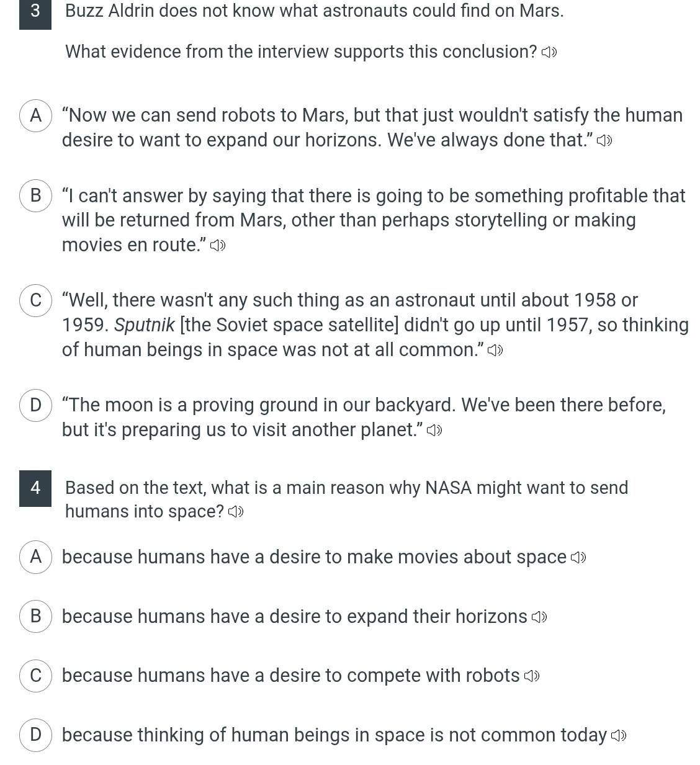The image size is (700, 765).
Task: Play audio for question 4 prompt
Action: (236, 512)
